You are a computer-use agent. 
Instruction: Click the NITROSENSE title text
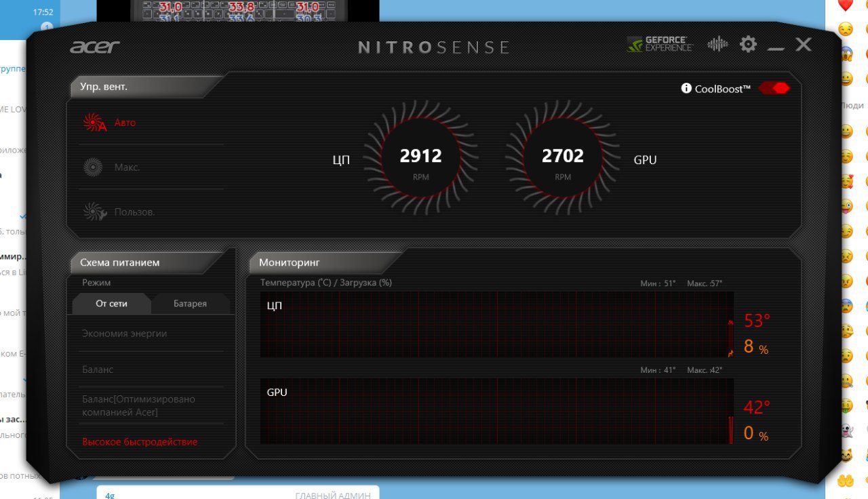(x=434, y=47)
